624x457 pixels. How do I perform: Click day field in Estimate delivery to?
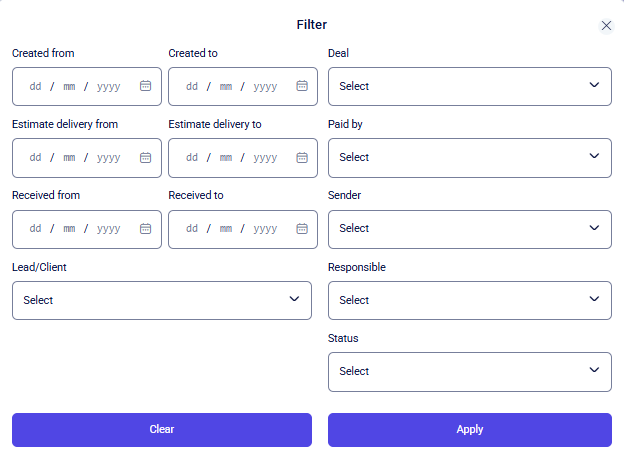tap(192, 157)
